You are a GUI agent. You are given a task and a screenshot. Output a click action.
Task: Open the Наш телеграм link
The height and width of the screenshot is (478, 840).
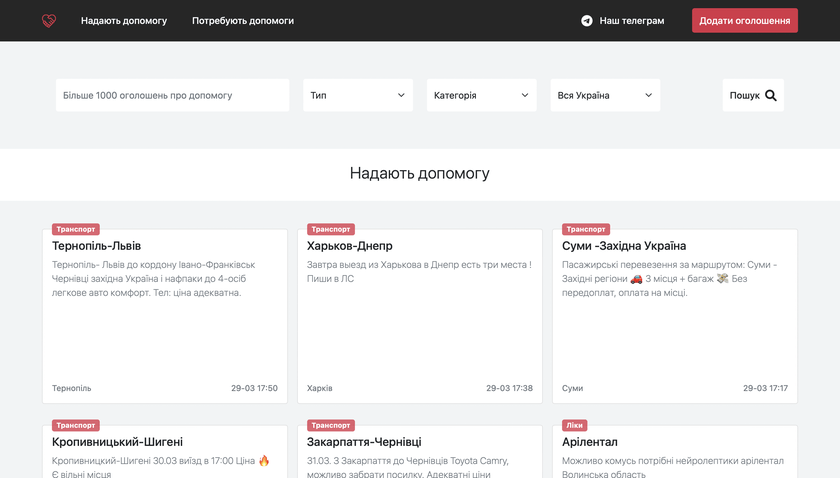click(x=631, y=21)
